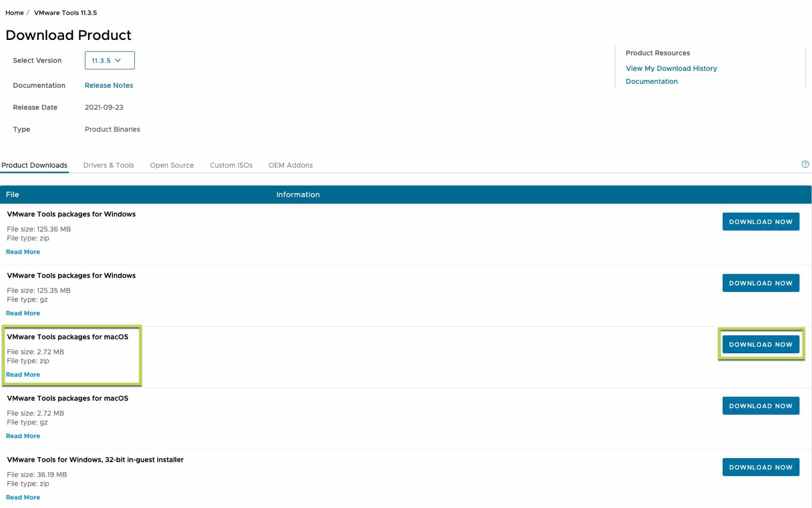812x508 pixels.
Task: Switch to OEM Addons tab
Action: (x=291, y=165)
